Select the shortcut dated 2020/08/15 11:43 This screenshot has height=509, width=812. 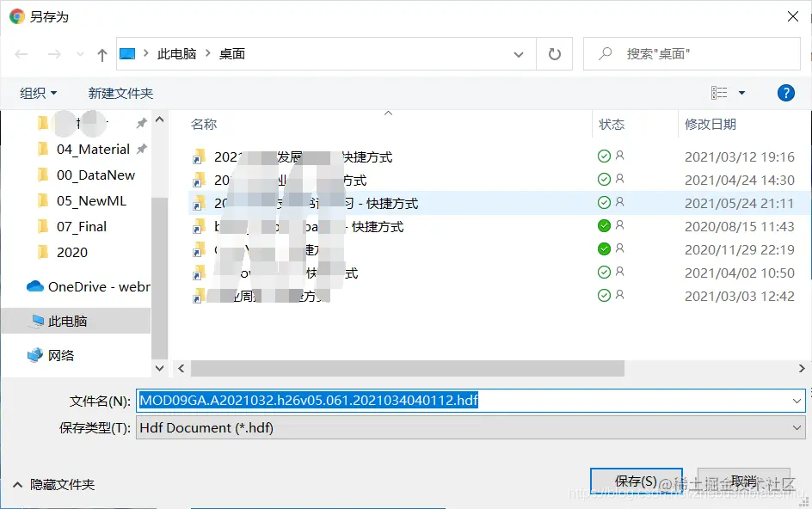coord(499,226)
